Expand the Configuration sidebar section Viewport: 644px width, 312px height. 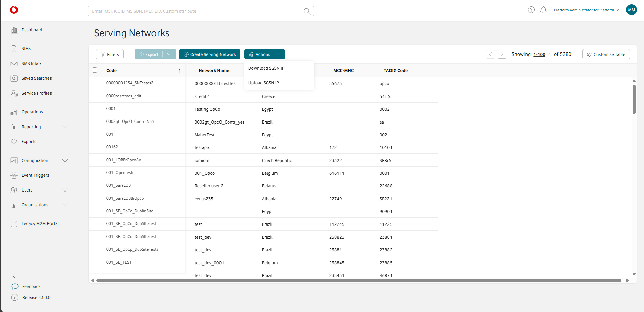[65, 161]
